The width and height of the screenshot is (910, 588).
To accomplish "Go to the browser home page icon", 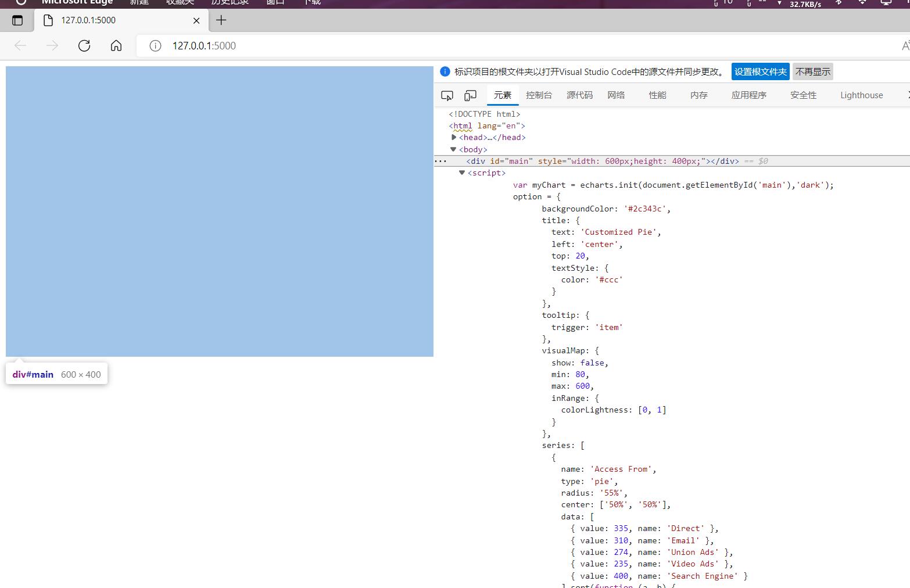I will [x=116, y=46].
